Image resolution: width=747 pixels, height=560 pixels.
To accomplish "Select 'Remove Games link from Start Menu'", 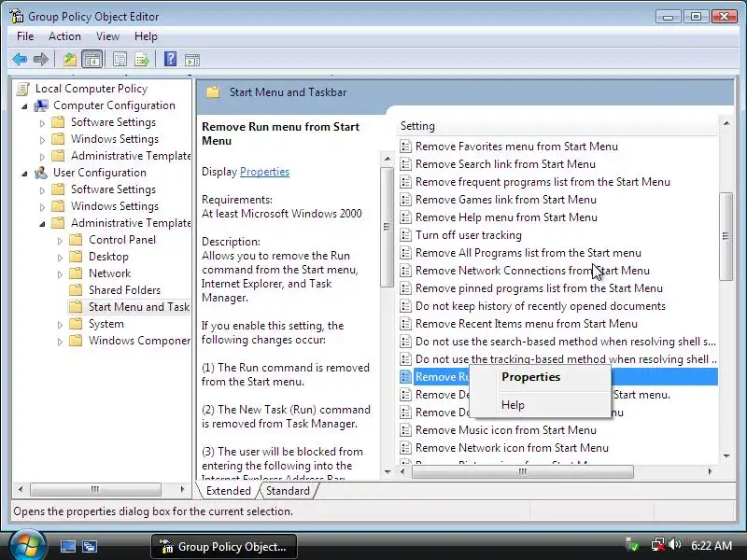I will (x=506, y=200).
